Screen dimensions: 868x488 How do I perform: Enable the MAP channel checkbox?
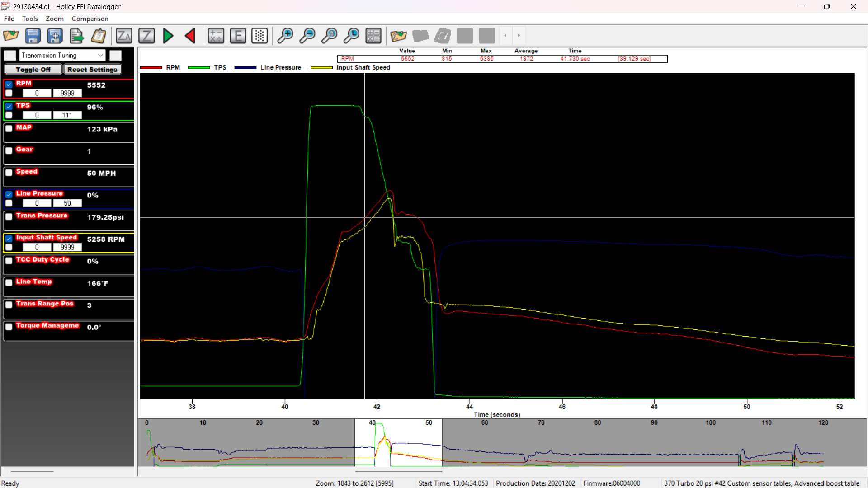click(x=9, y=128)
